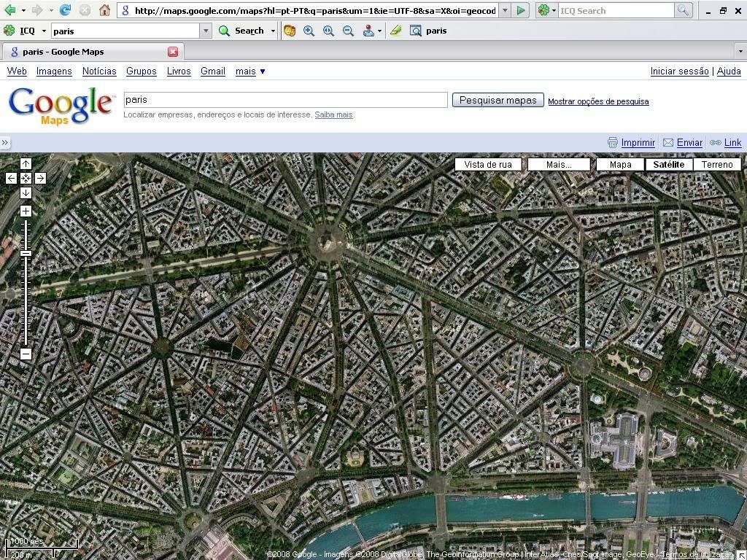Viewport: 747px width, 560px height.
Task: Click the Pesquisar mapas button
Action: (498, 101)
